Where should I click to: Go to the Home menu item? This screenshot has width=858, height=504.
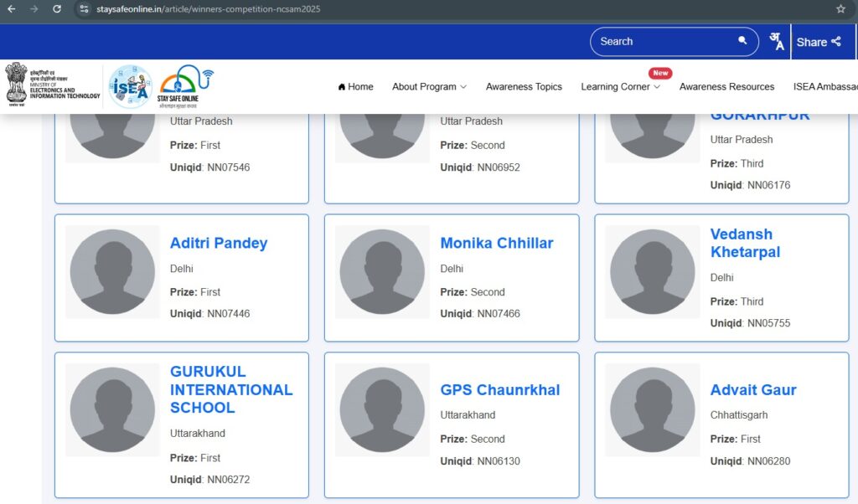[x=355, y=87]
